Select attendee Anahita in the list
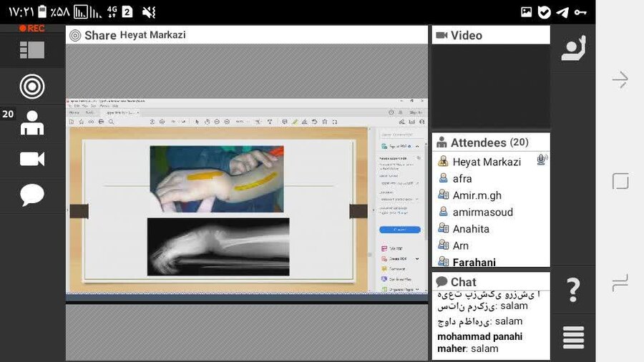644x362 pixels. tap(470, 229)
